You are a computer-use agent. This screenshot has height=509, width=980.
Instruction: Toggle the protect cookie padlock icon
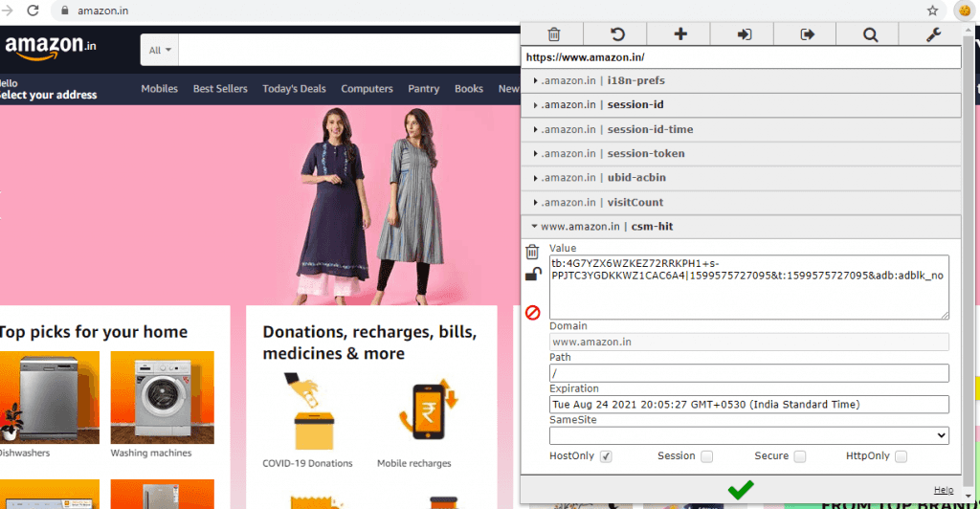tap(532, 275)
